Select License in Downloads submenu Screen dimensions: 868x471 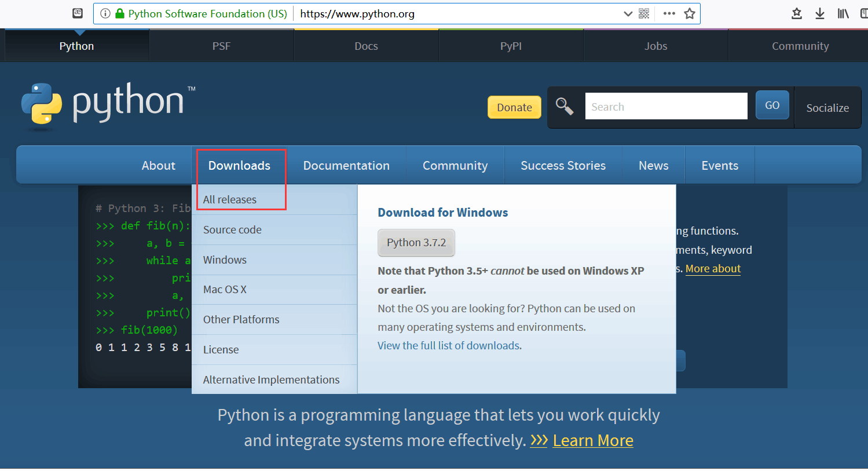pyautogui.click(x=274, y=349)
